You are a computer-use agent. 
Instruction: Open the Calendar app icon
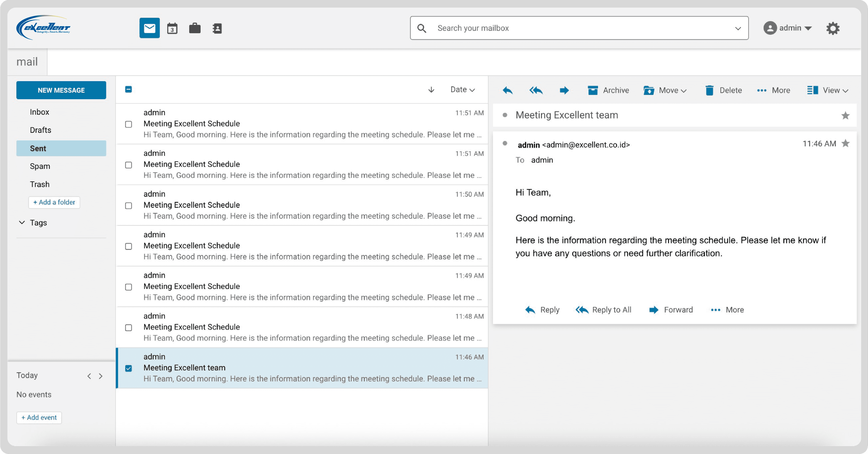coord(172,28)
